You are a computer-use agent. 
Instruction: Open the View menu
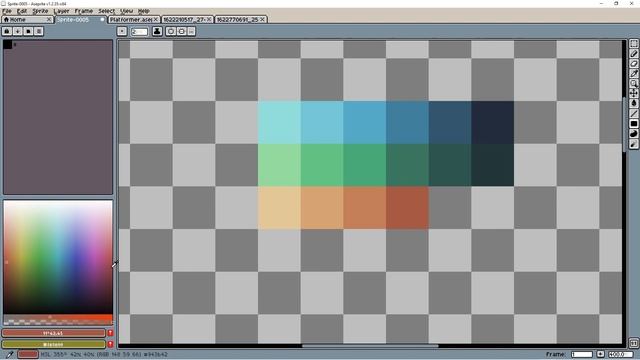(x=126, y=11)
